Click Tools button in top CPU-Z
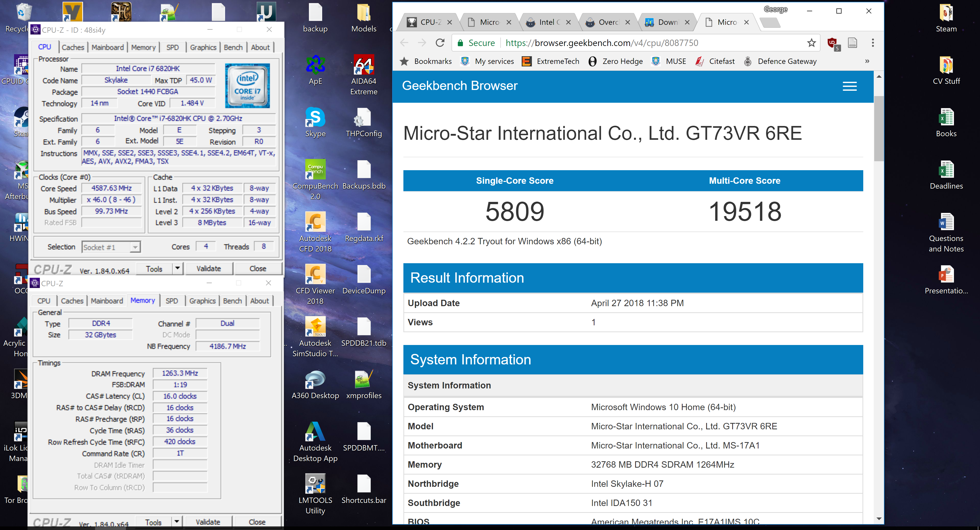This screenshot has width=980, height=530. 154,269
